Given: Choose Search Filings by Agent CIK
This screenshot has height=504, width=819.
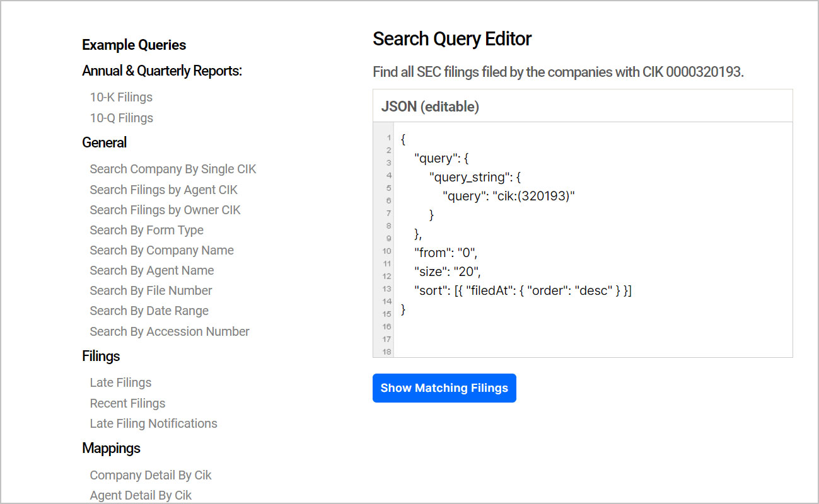Looking at the screenshot, I should point(163,190).
